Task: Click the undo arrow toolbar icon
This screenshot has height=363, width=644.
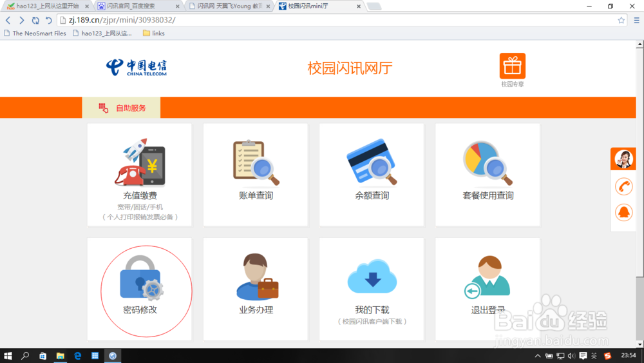Action: 49,20
